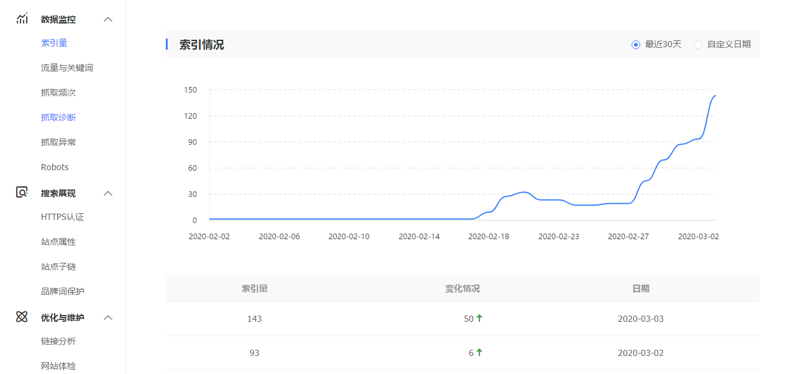
Task: Select the 最近30天 radio button
Action: tap(635, 44)
